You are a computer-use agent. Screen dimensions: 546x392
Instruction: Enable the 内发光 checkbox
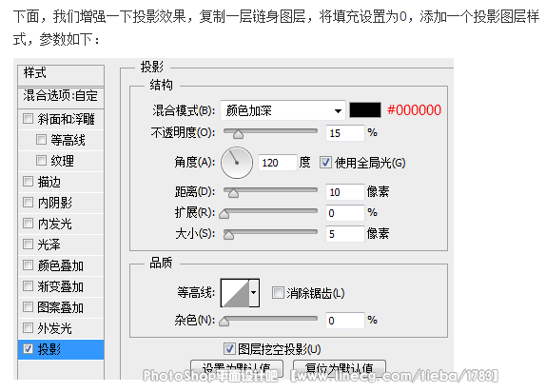pyautogui.click(x=28, y=224)
